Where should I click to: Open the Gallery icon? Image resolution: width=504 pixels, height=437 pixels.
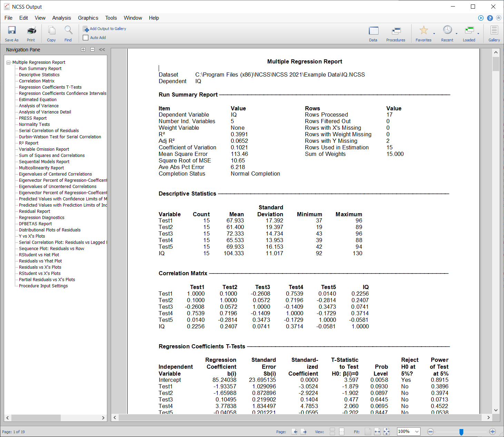(x=494, y=33)
